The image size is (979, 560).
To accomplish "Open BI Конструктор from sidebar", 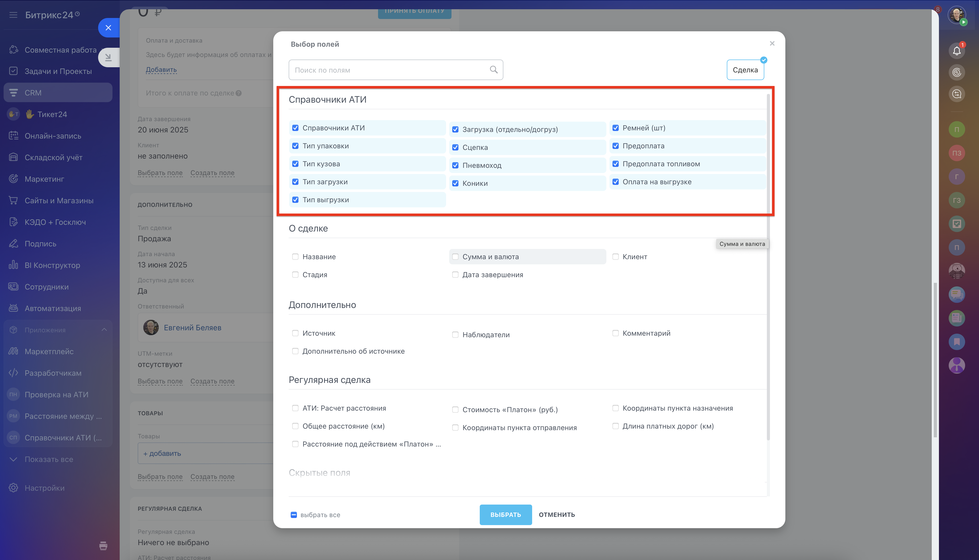I will tap(52, 265).
